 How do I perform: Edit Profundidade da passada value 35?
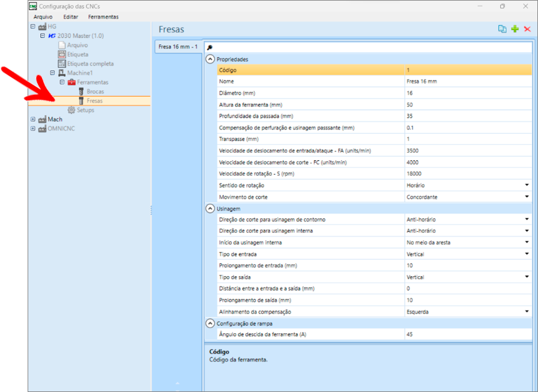[x=468, y=116]
